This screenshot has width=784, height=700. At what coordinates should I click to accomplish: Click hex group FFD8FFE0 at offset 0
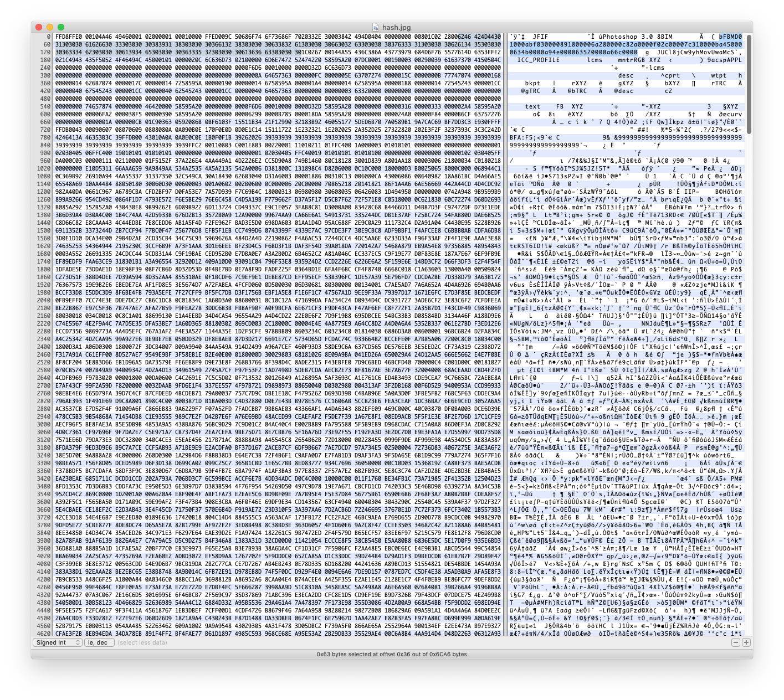coord(69,37)
